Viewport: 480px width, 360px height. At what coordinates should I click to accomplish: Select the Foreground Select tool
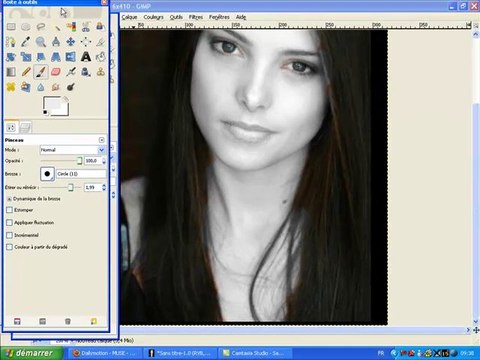(100, 27)
